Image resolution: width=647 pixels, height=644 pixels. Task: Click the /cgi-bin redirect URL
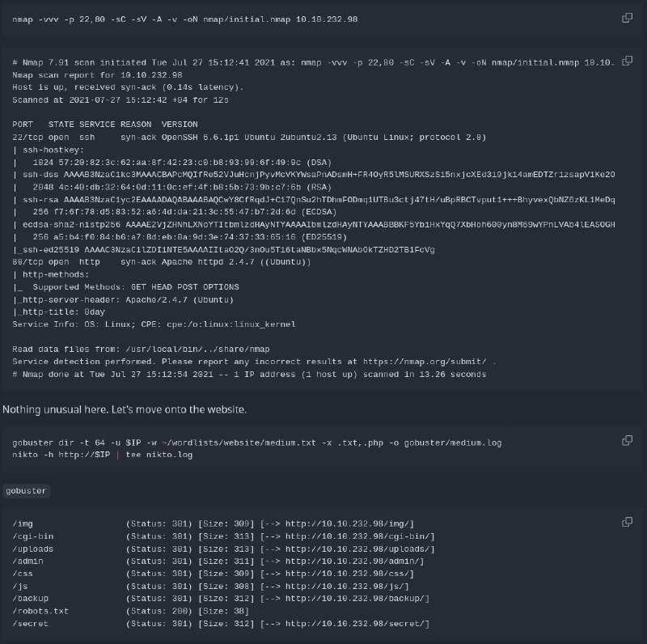(357, 536)
